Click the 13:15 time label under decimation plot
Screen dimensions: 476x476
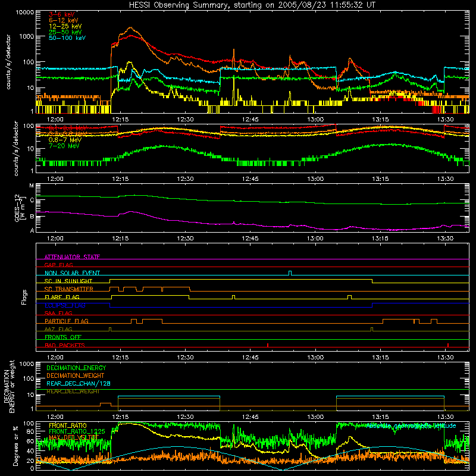click(x=380, y=417)
